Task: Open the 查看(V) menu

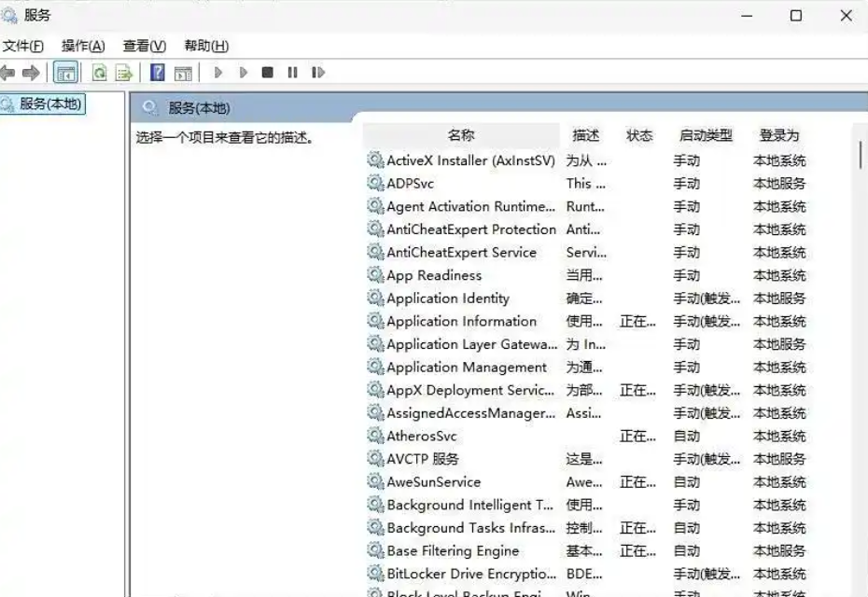Action: pyautogui.click(x=145, y=46)
